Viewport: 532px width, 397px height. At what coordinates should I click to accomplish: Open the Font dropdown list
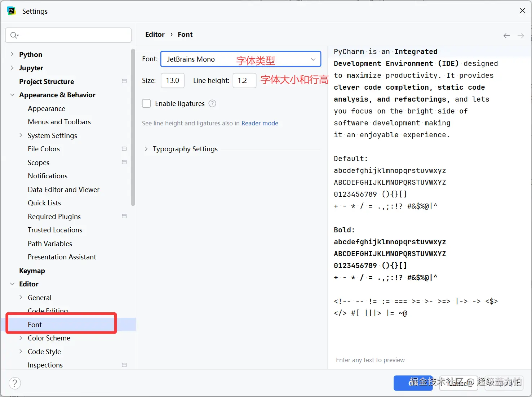[241, 59]
